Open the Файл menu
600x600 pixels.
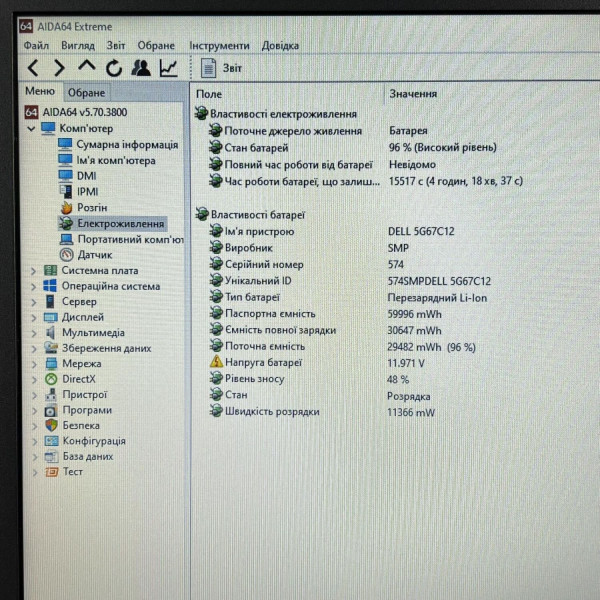pyautogui.click(x=36, y=46)
